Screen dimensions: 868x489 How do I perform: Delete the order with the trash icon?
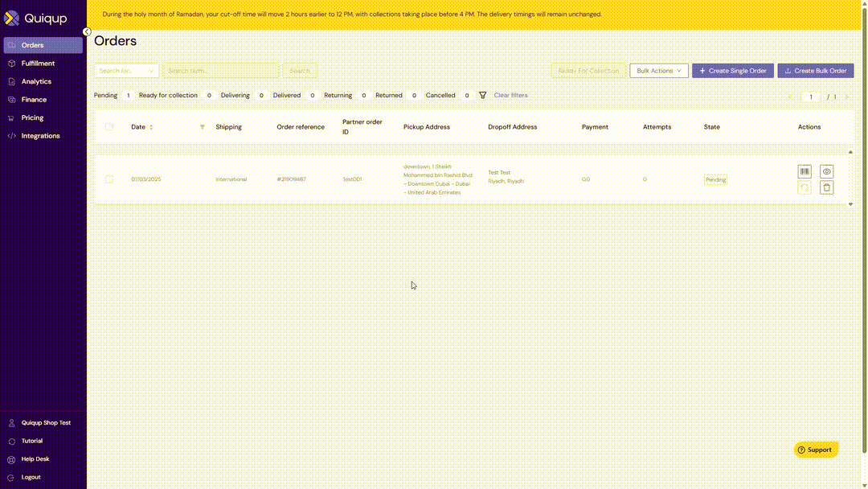[826, 187]
